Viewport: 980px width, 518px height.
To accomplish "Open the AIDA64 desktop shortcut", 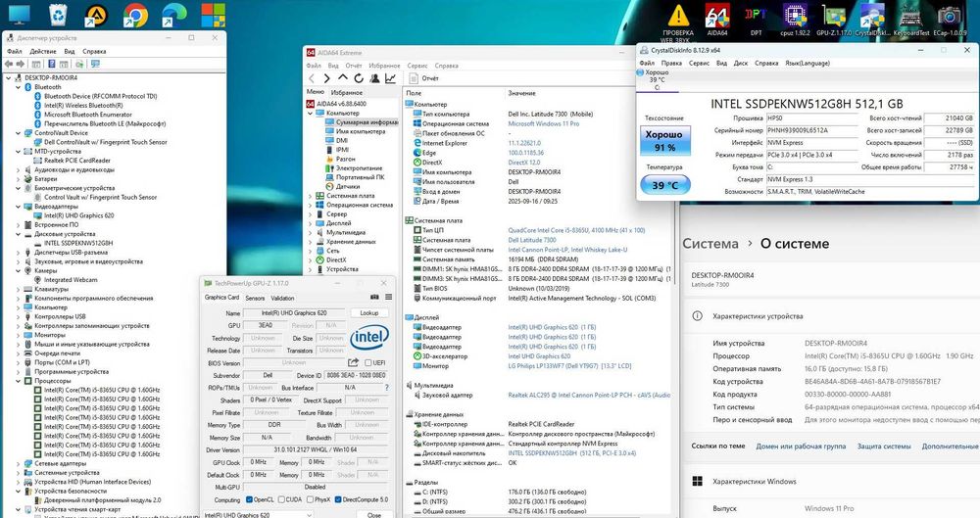I will point(717,19).
